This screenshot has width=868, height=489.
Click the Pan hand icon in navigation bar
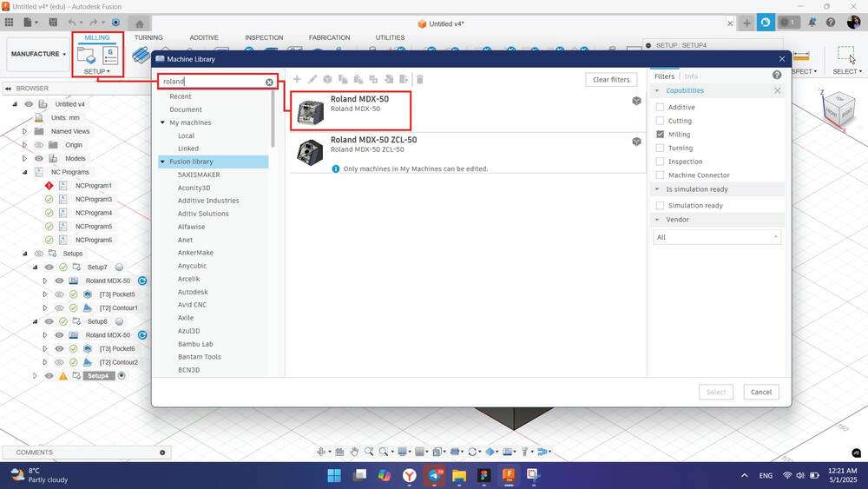click(x=354, y=452)
